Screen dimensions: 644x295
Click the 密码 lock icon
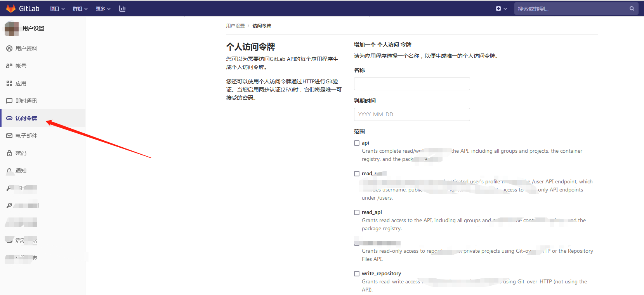pyautogui.click(x=9, y=153)
